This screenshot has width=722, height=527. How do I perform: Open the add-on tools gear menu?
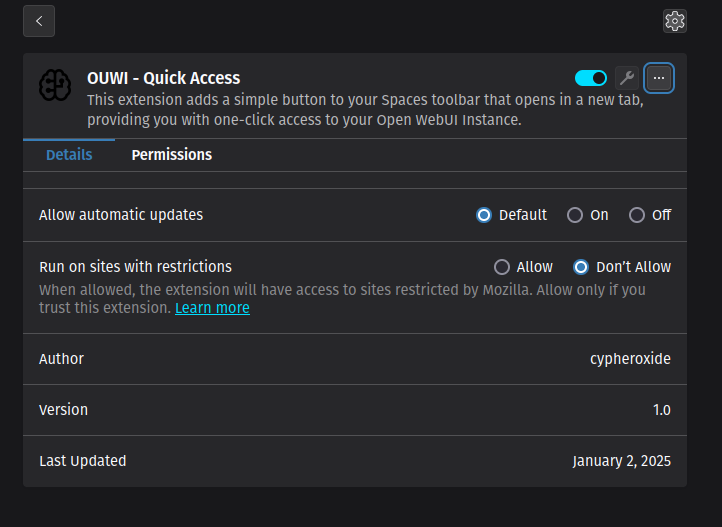click(675, 21)
